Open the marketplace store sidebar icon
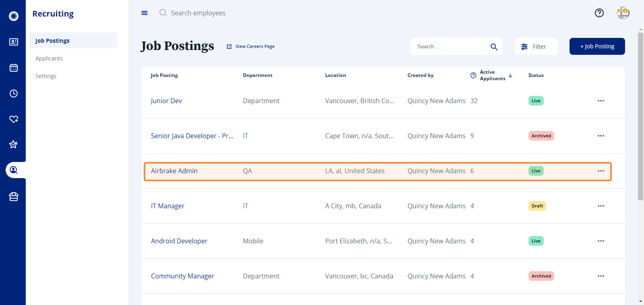The width and height of the screenshot is (644, 305). point(13,197)
